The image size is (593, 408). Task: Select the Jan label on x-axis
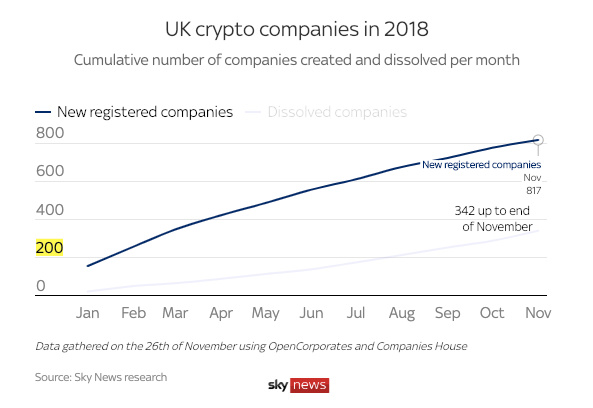tap(88, 313)
